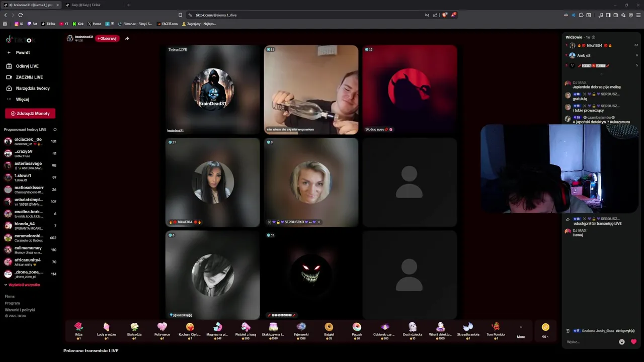Screen dimensions: 644x362
Task: Open the Kick bookmark
Action: click(x=78, y=24)
